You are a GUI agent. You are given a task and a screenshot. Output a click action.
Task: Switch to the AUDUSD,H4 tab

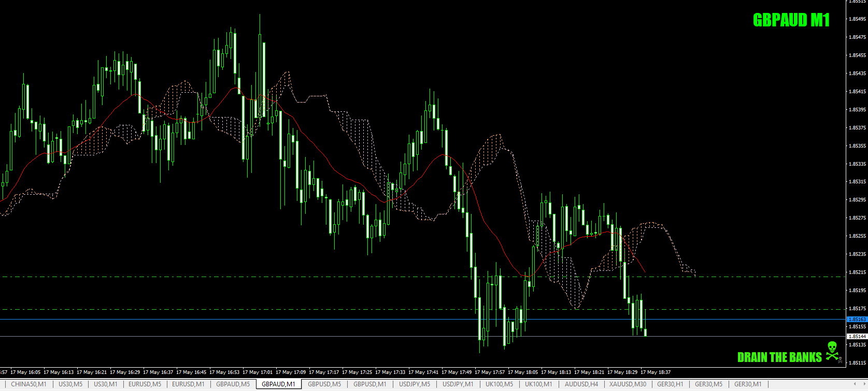point(581,384)
